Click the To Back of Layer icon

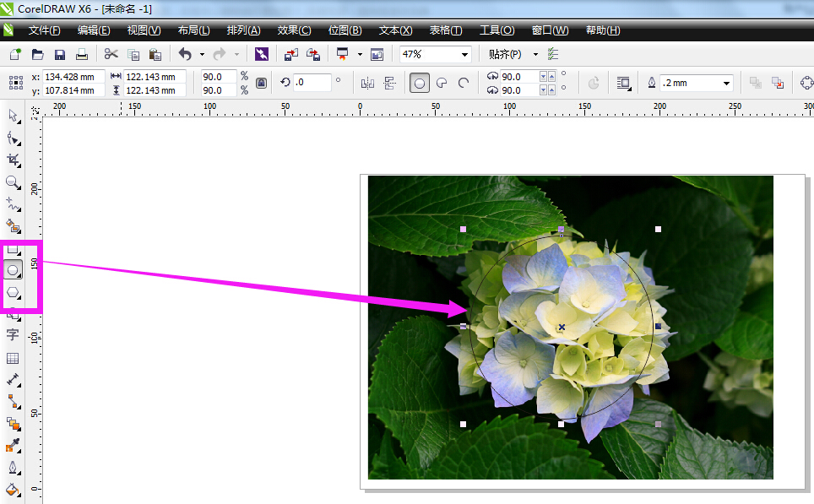coord(777,83)
